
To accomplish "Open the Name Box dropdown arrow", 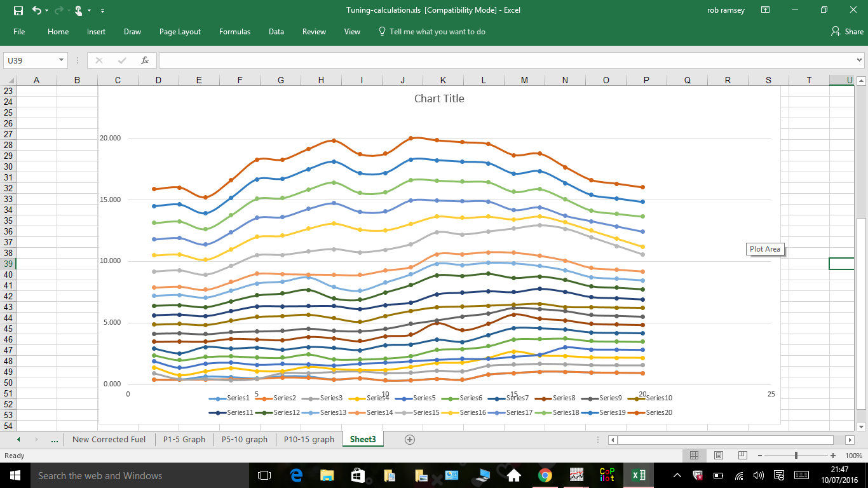I will (x=62, y=60).
